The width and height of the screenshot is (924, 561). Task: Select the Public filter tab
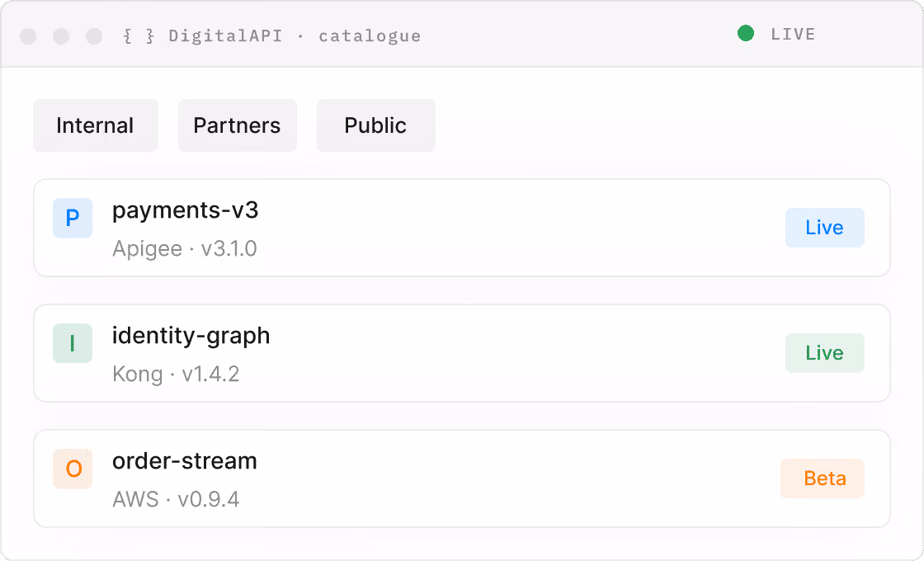coord(376,125)
